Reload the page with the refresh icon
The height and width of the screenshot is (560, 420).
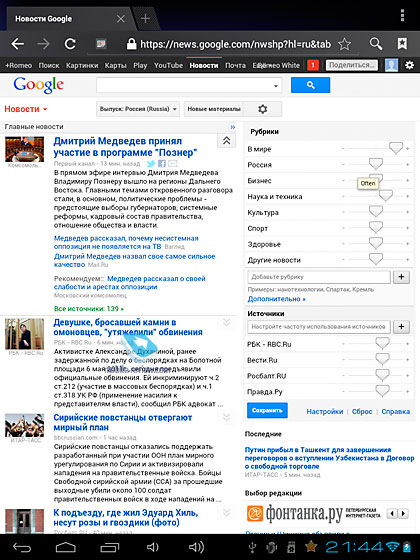(70, 44)
